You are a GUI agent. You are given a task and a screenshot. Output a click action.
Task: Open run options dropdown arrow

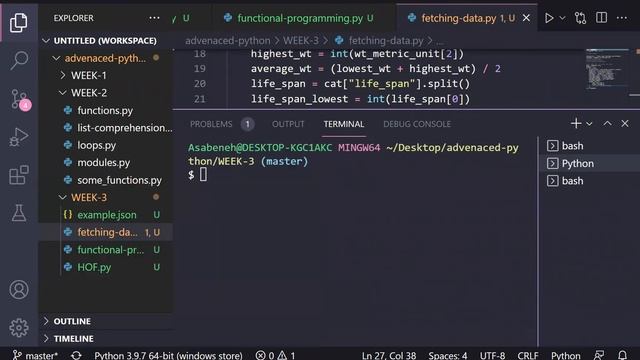[x=562, y=18]
